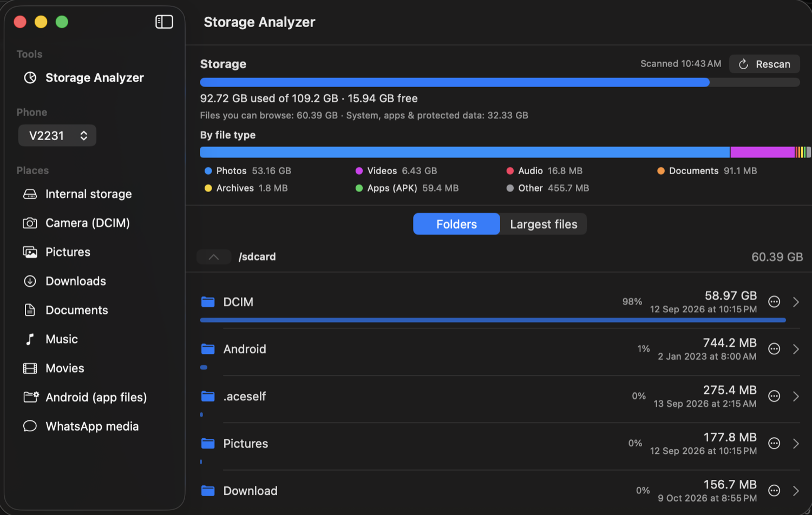Image resolution: width=812 pixels, height=515 pixels.
Task: Click the '58.97 GB' DCIM size
Action: point(731,296)
